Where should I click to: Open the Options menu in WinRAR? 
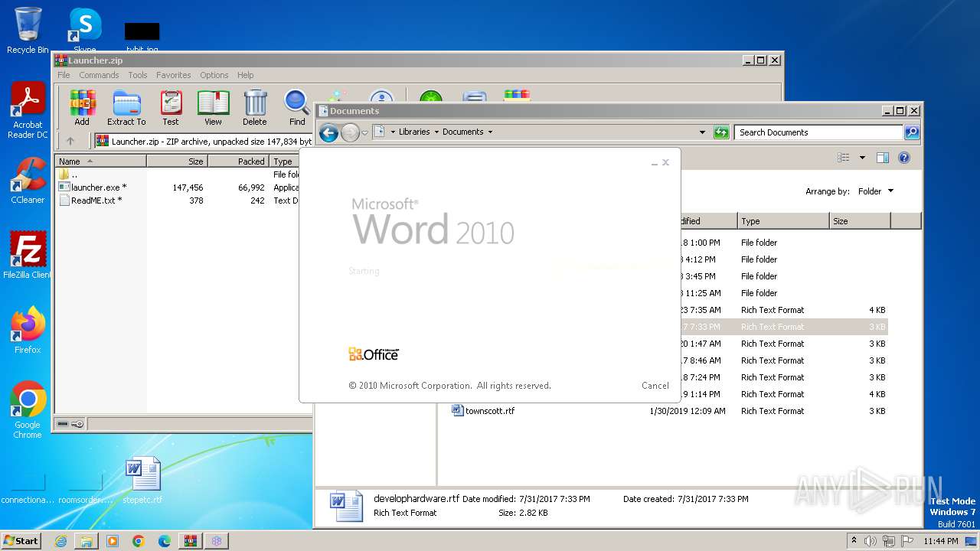pyautogui.click(x=214, y=75)
